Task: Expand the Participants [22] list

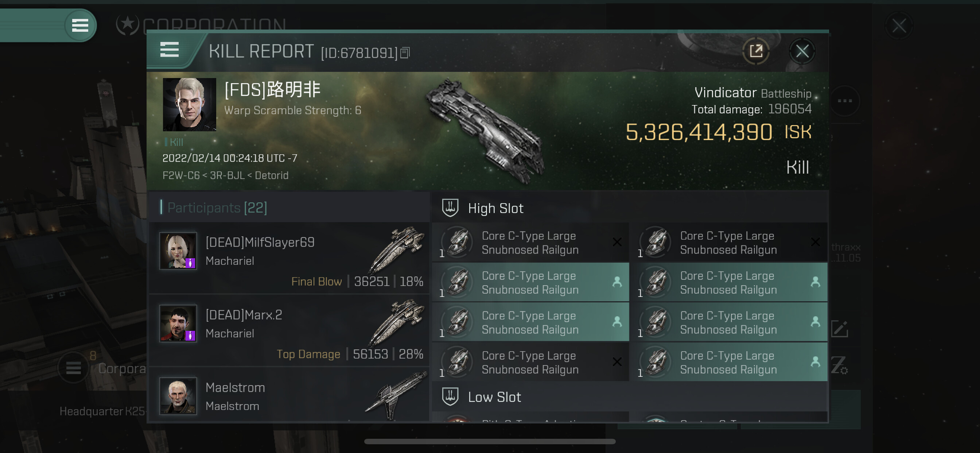Action: pyautogui.click(x=217, y=208)
